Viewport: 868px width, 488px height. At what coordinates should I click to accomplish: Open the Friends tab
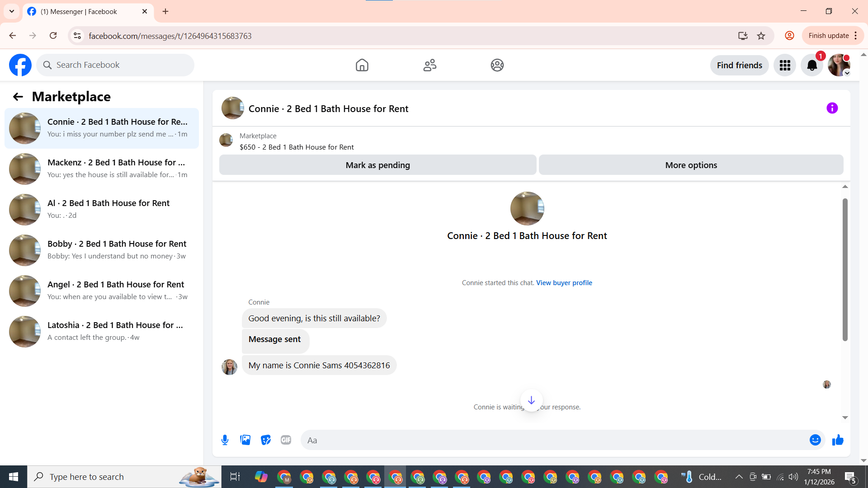click(429, 66)
